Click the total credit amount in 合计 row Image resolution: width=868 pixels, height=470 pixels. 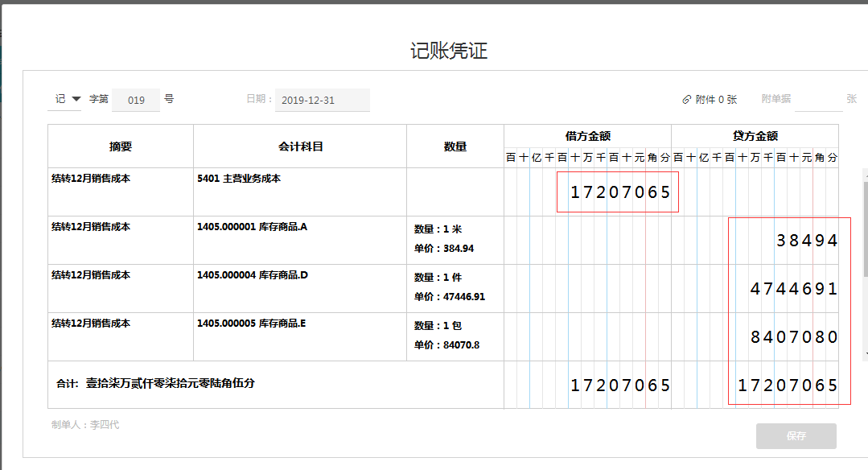coord(788,385)
